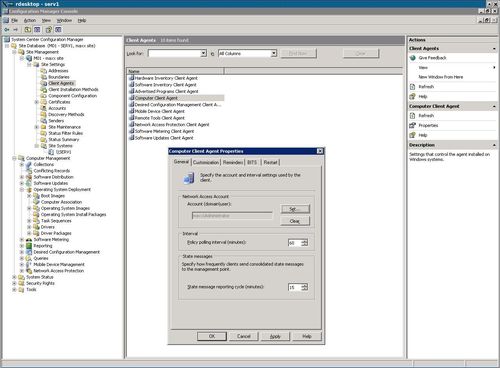Viewport: 500px width, 368px height.
Task: Click New Window From Here action
Action: 441,77
